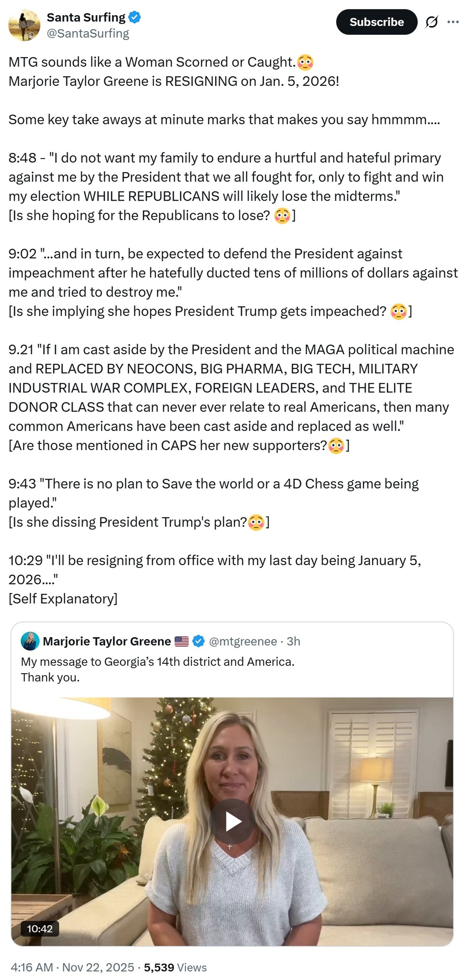This screenshot has width=466, height=980.
Task: Open the quoted post text about Georgia's 14th district
Action: click(157, 661)
